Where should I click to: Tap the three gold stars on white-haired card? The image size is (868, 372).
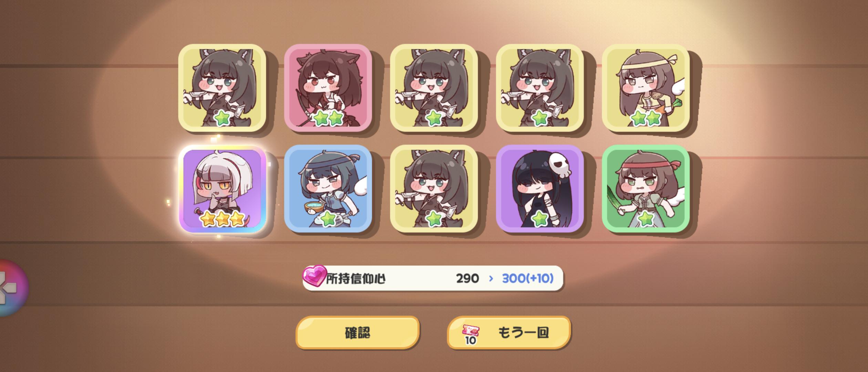[223, 219]
